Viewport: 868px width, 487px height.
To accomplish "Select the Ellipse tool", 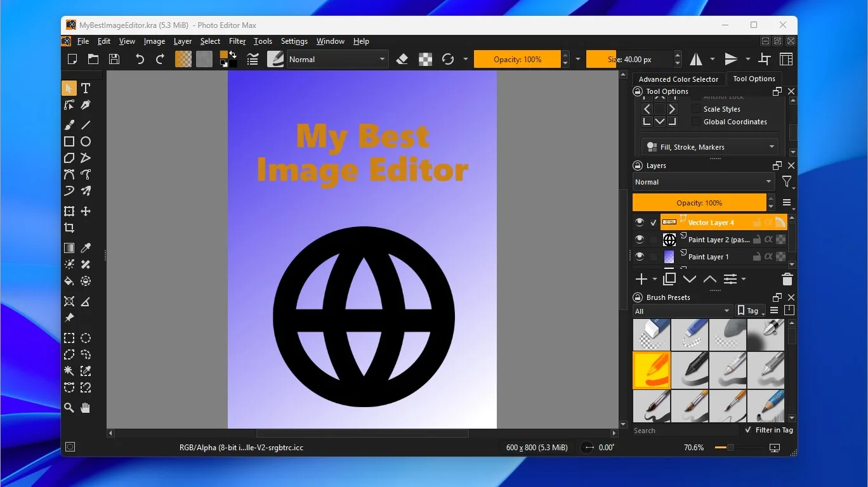I will point(86,141).
